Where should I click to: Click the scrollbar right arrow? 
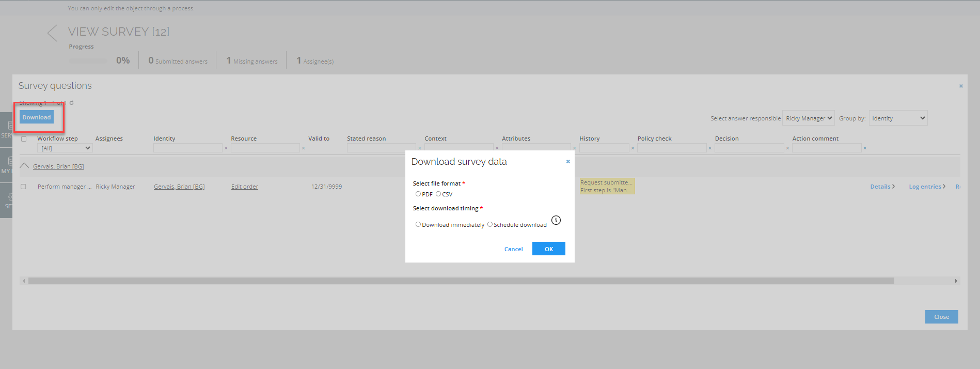point(956,281)
